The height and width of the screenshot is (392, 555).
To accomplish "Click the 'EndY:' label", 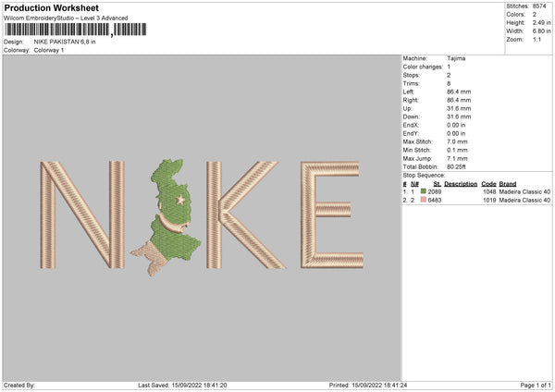I will click(411, 133).
